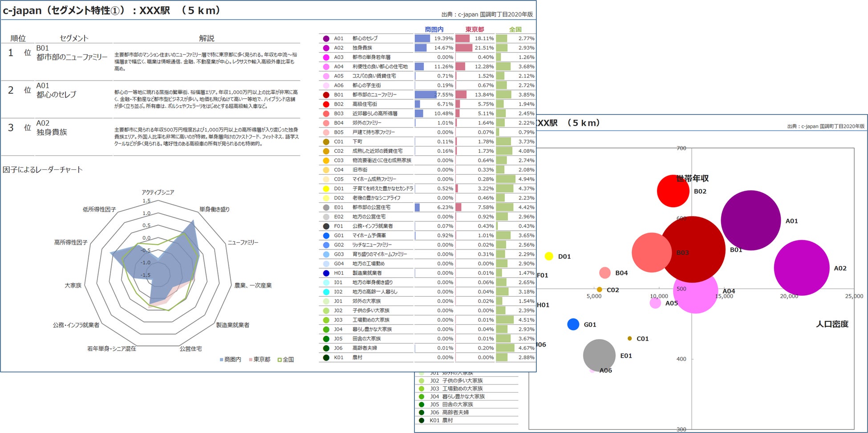Click the blue 商圏内 bar in B01 row
868x433 pixels.
click(426, 95)
